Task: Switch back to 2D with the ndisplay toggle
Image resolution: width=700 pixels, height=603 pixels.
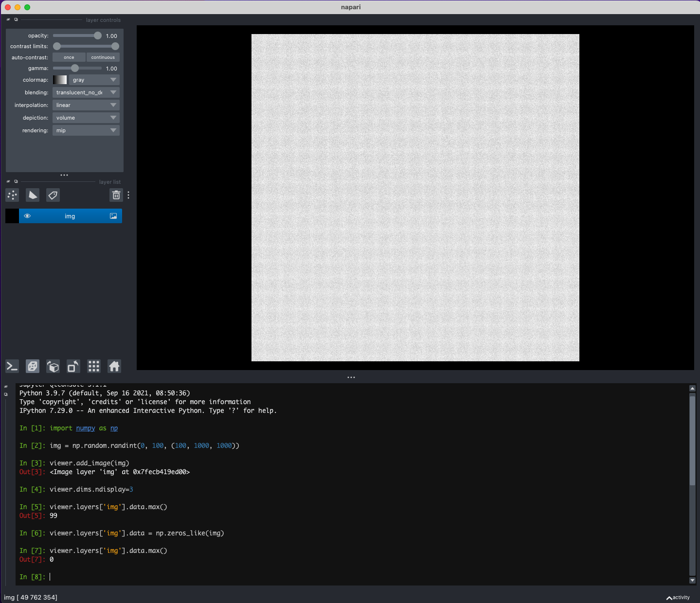Action: (x=33, y=366)
